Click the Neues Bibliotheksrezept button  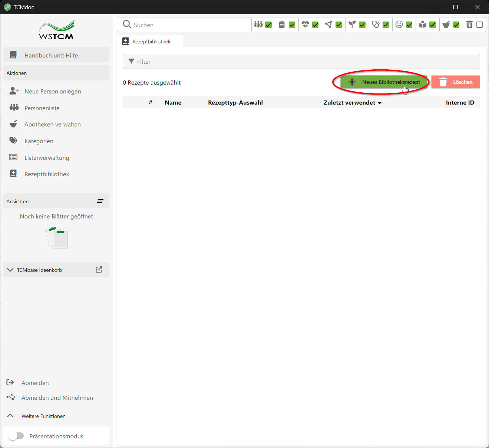coord(384,82)
